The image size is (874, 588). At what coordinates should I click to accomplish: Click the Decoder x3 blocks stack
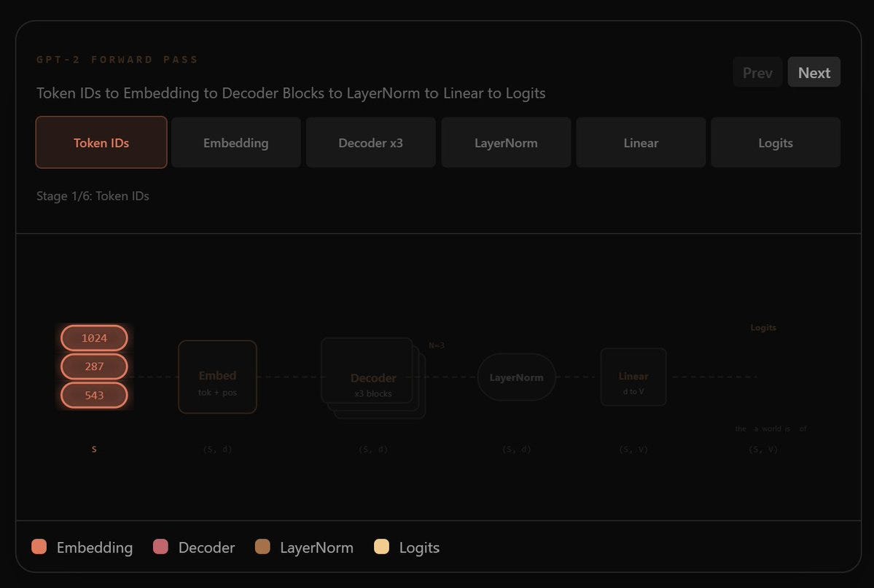click(x=373, y=378)
